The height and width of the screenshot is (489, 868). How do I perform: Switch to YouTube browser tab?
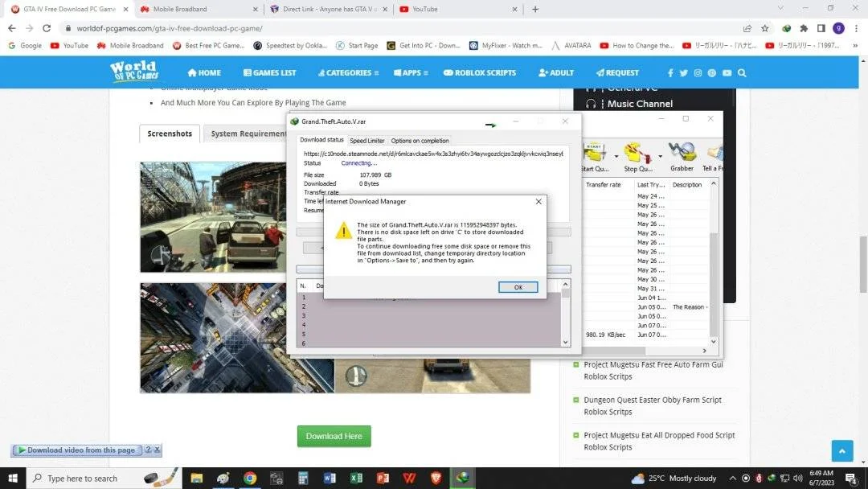tap(458, 9)
